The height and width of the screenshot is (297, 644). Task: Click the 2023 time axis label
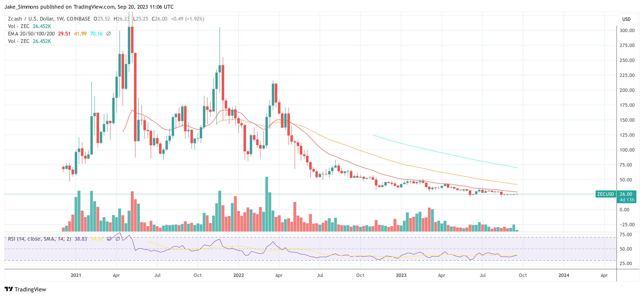point(401,275)
